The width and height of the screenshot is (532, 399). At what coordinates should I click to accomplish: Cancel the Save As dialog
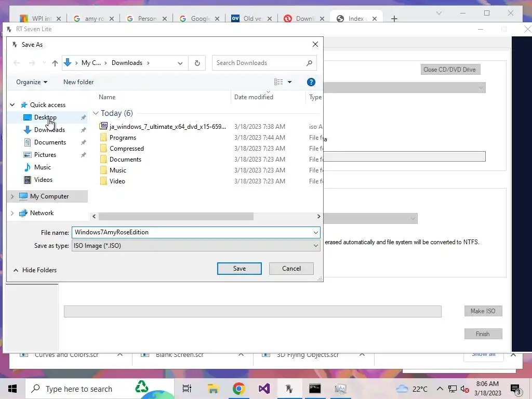pyautogui.click(x=291, y=269)
